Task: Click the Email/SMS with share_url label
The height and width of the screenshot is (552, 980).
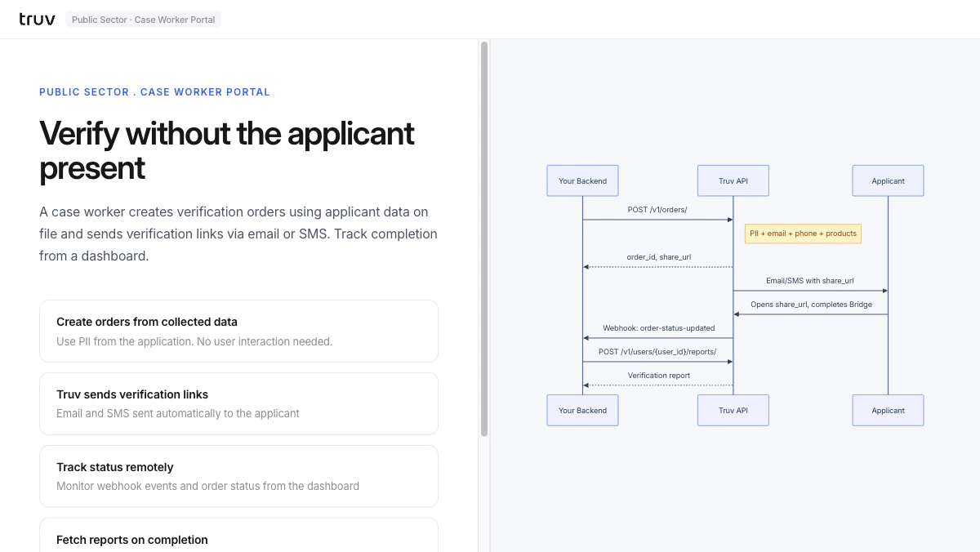Action: click(x=810, y=281)
